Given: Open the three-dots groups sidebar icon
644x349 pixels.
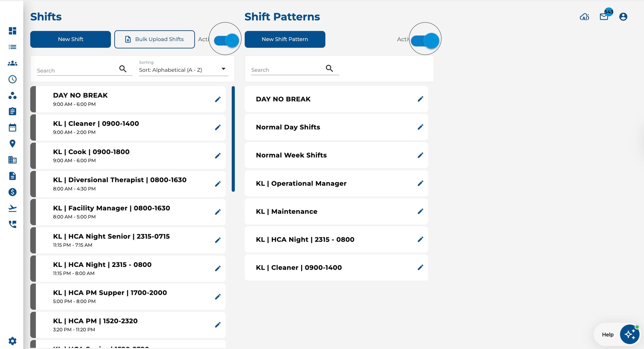Looking at the screenshot, I should click(12, 95).
